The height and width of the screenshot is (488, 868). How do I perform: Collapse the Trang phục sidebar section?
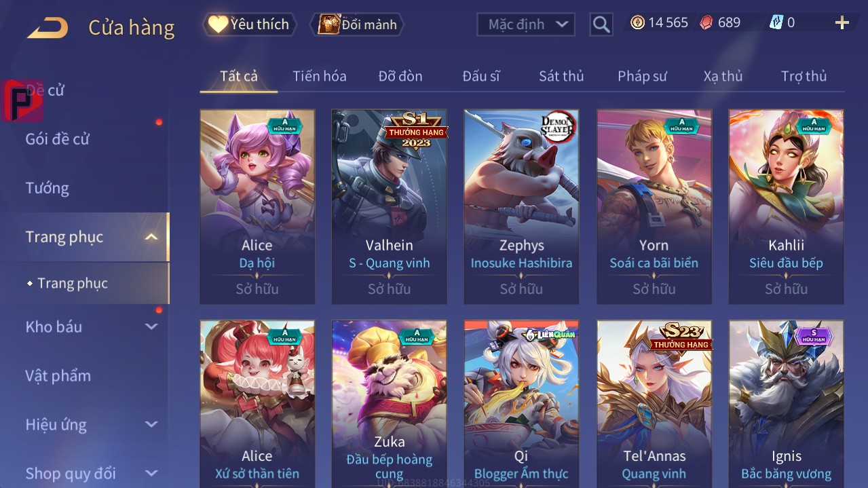click(151, 237)
